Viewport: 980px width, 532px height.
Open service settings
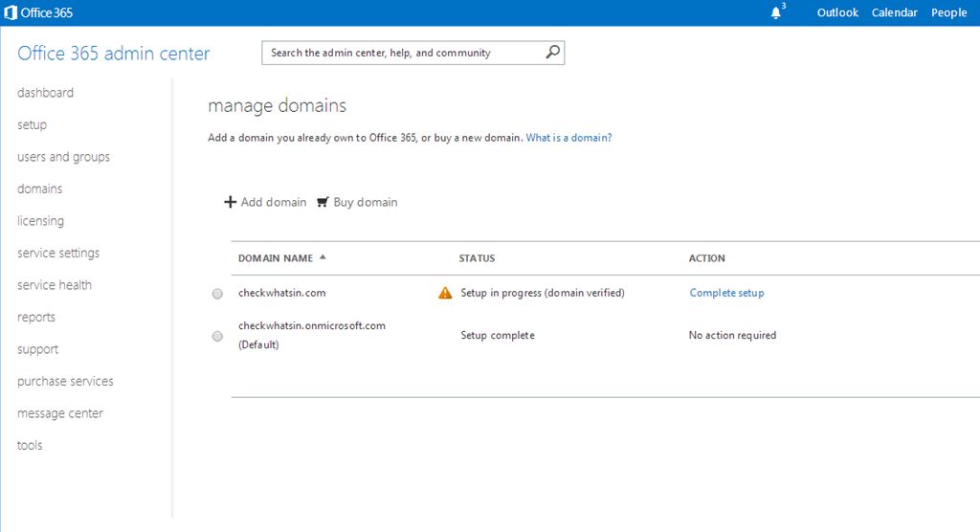point(58,253)
